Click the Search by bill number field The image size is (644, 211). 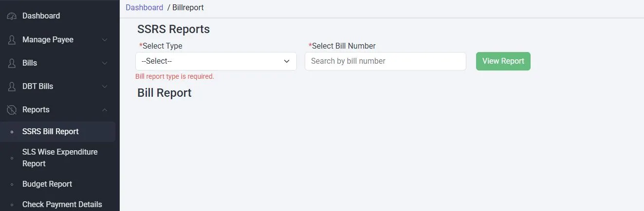coord(385,61)
